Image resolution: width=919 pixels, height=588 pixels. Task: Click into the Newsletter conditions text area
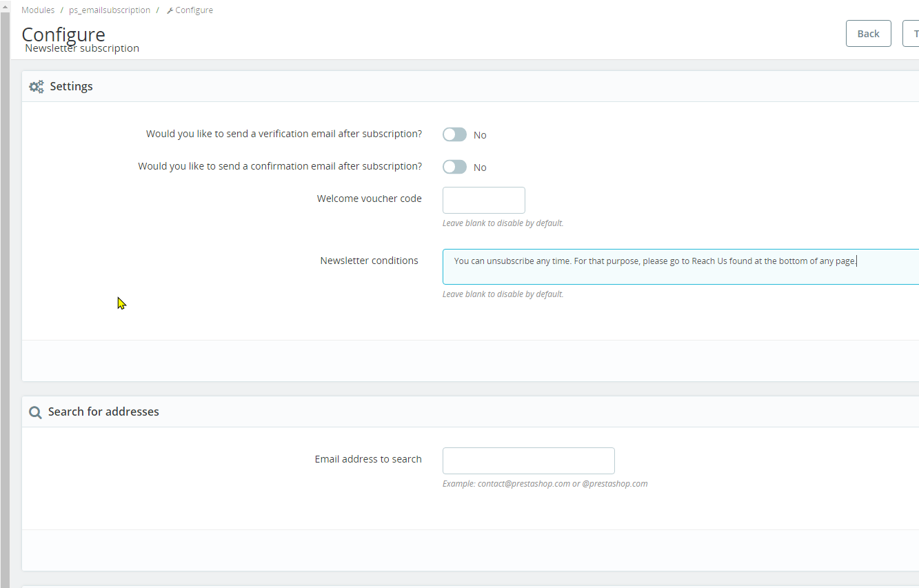[x=680, y=267]
